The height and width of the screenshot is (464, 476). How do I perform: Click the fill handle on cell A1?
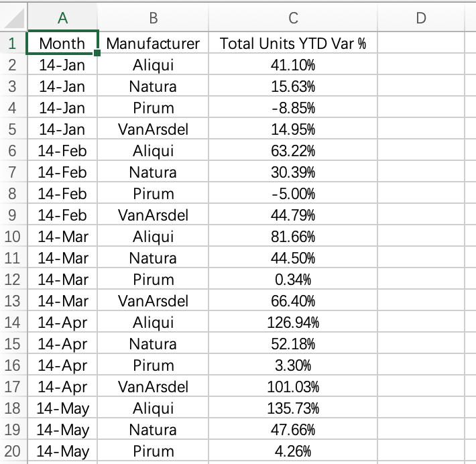click(97, 53)
